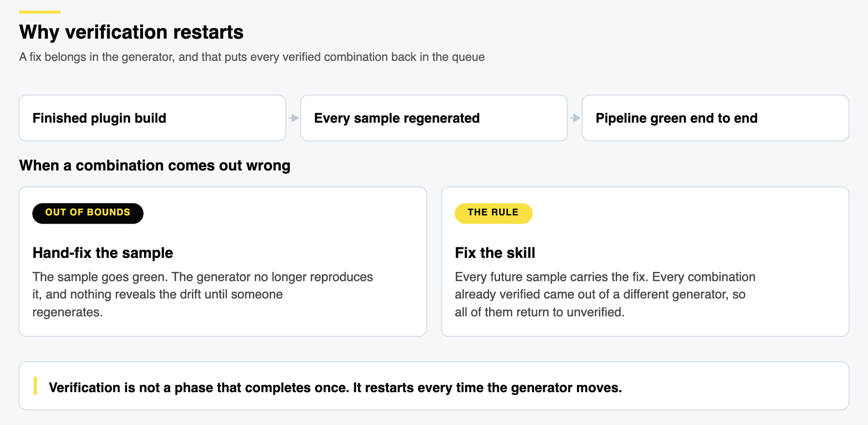
Task: Click the Fix the skill heading
Action: pyautogui.click(x=495, y=253)
